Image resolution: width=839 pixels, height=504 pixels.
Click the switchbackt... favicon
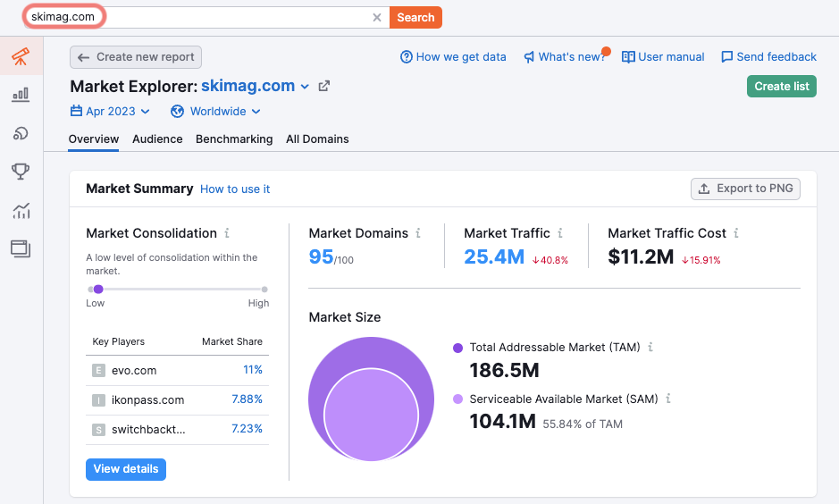pyautogui.click(x=98, y=430)
